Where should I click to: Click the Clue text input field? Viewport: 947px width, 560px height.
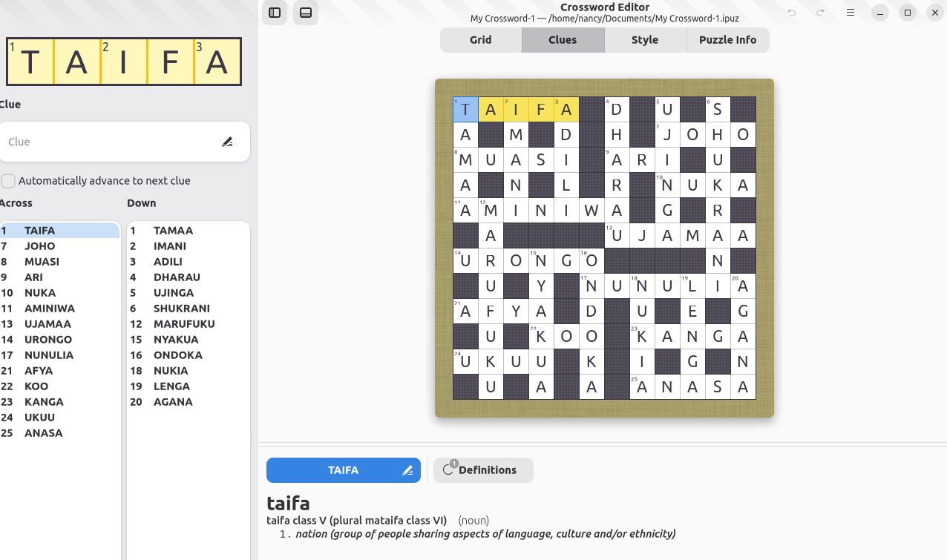pos(111,142)
